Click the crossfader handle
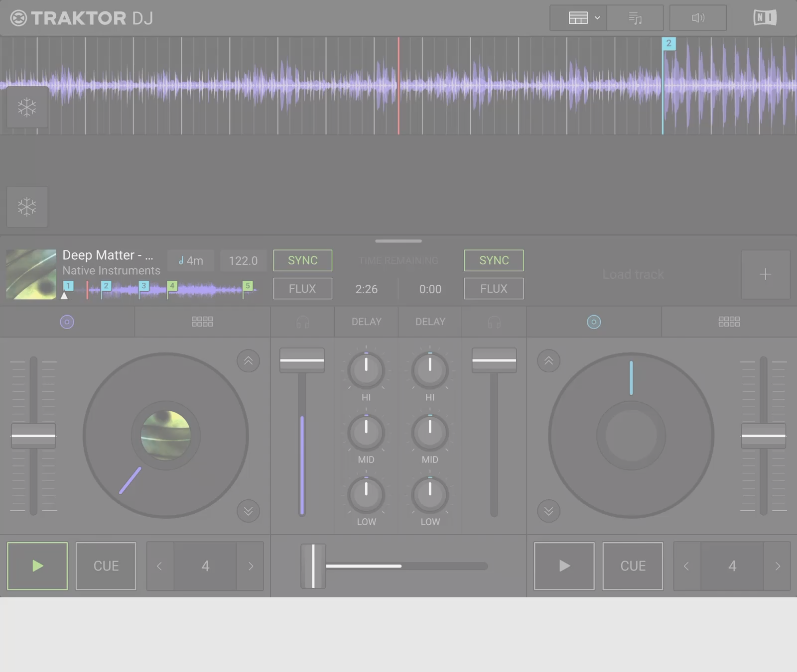This screenshot has width=797, height=672. pyautogui.click(x=313, y=566)
